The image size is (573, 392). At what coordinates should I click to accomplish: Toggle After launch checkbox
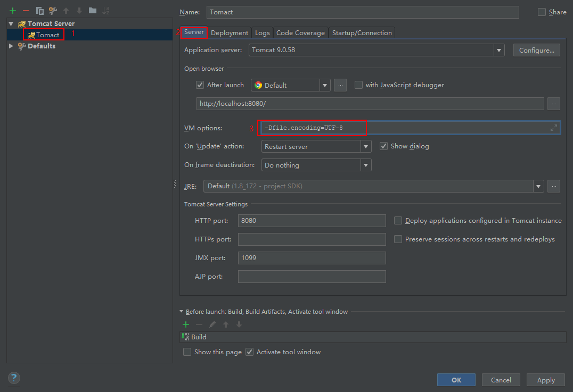click(200, 85)
